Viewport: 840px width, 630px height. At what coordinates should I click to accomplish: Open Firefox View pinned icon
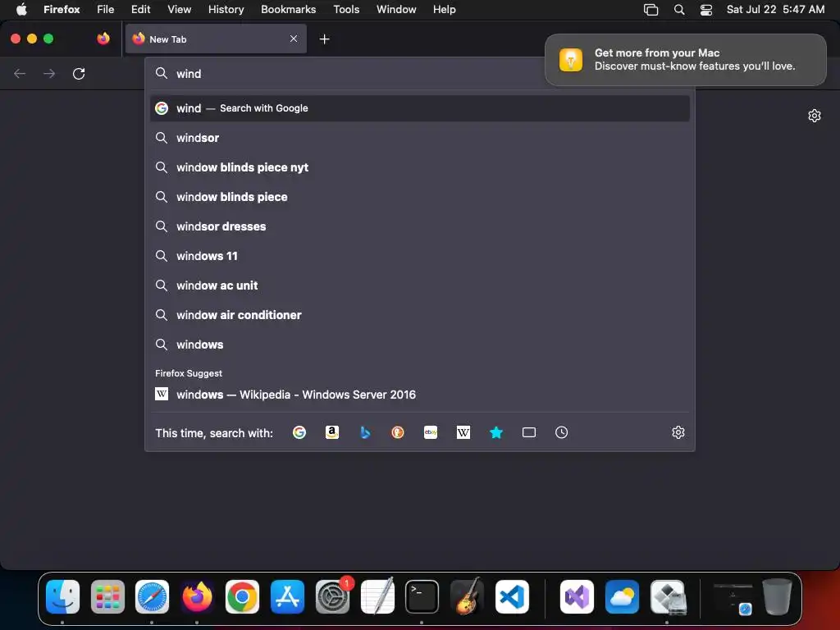(103, 39)
